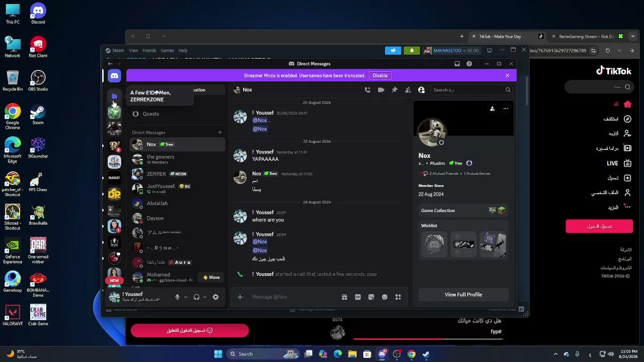Select the Nox direct message
This screenshot has width=644, height=362.
177,144
